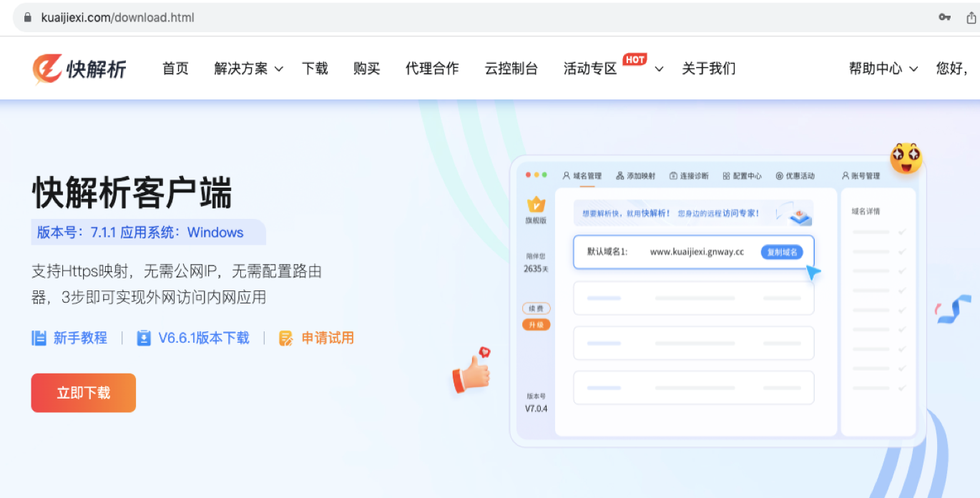Select 代理合作 in the navigation bar
The height and width of the screenshot is (498, 980).
[x=432, y=69]
